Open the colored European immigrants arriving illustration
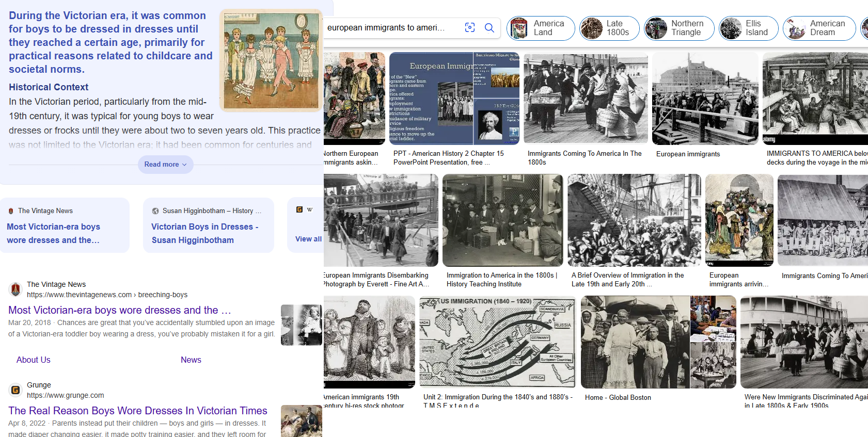Screen dimensions: 868x437 (x=739, y=220)
